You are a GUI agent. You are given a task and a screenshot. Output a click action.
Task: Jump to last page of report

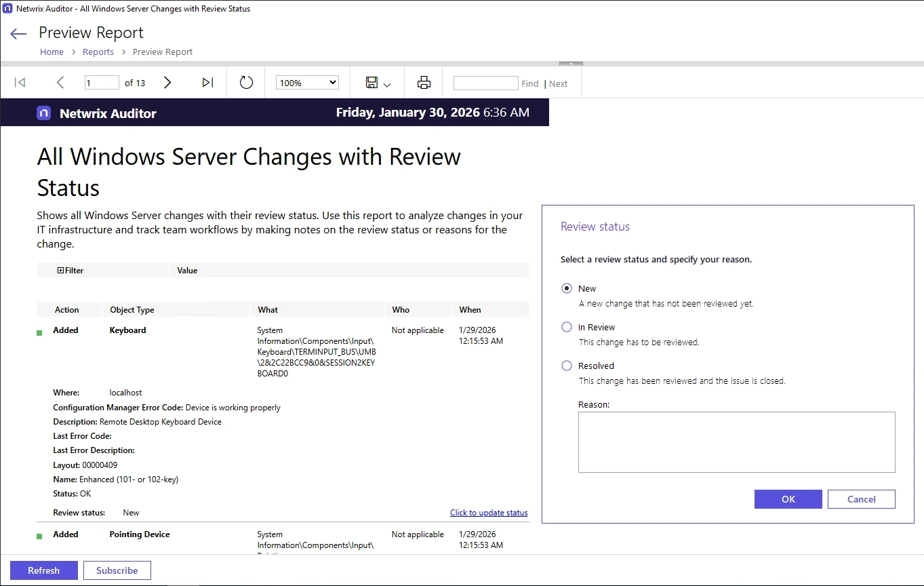[207, 83]
